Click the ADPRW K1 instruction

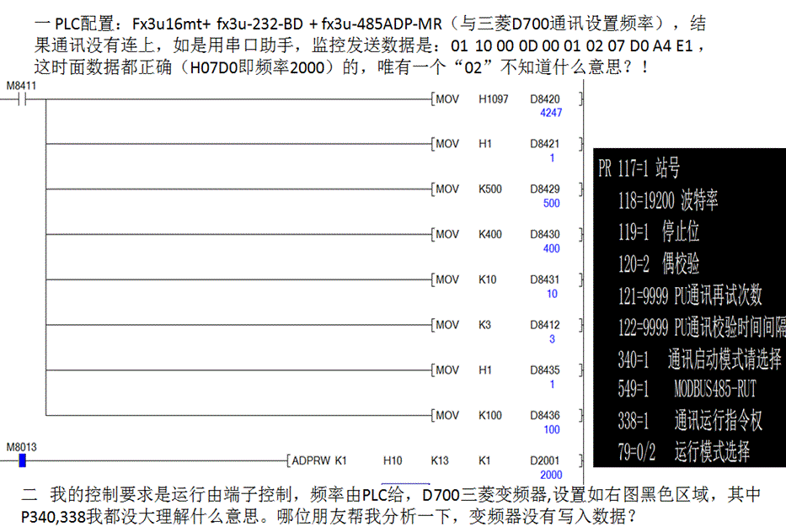tap(318, 460)
